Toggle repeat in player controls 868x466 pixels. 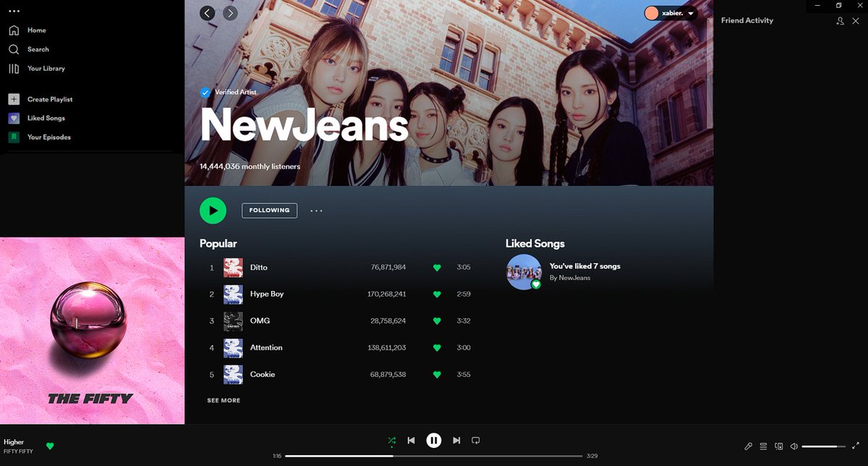476,440
